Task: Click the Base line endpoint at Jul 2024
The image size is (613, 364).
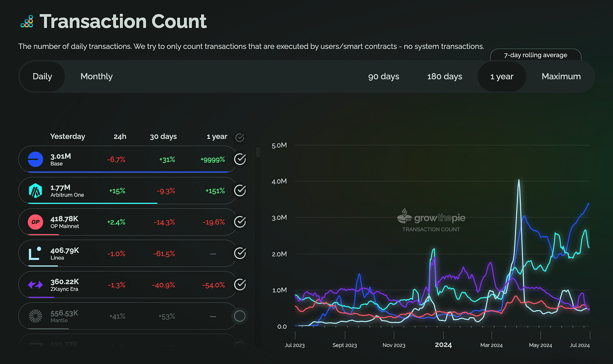Action: [589, 204]
